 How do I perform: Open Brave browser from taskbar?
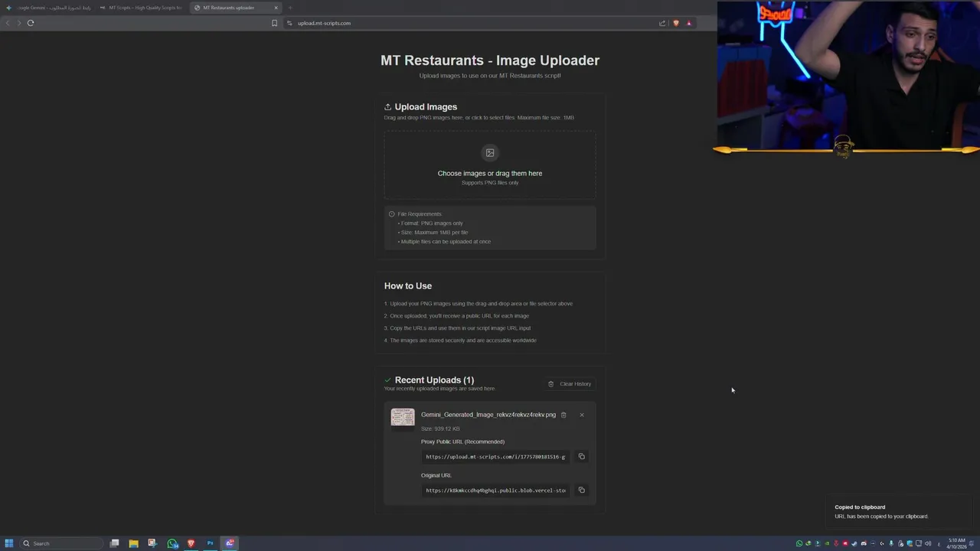point(191,543)
